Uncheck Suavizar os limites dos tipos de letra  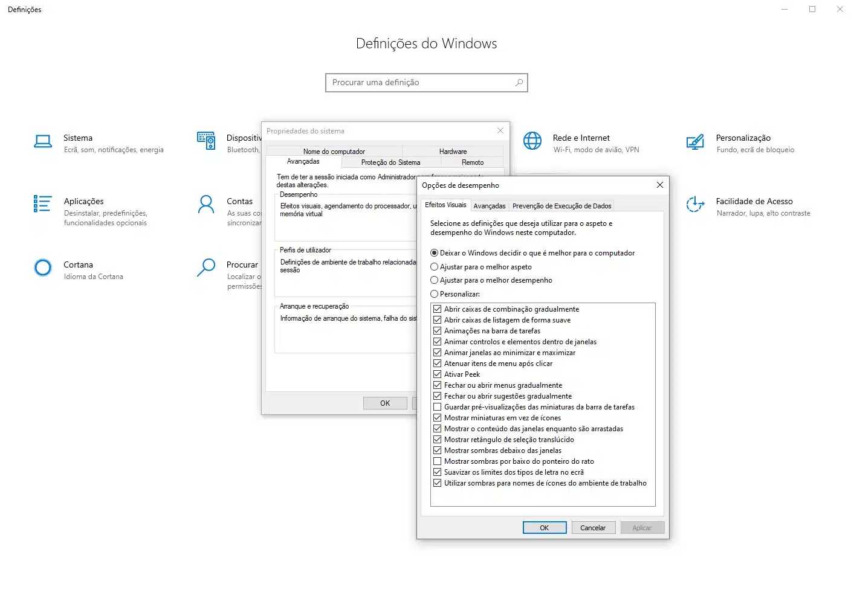(437, 472)
